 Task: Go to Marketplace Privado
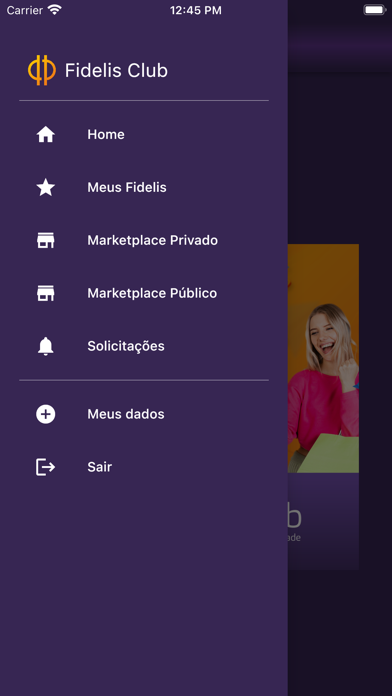pos(144,240)
